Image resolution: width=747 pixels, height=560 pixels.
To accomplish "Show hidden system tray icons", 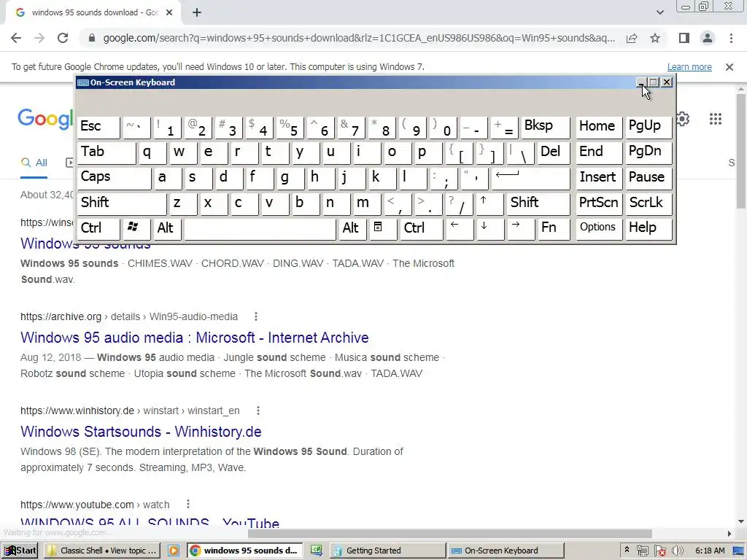I will coord(627,551).
